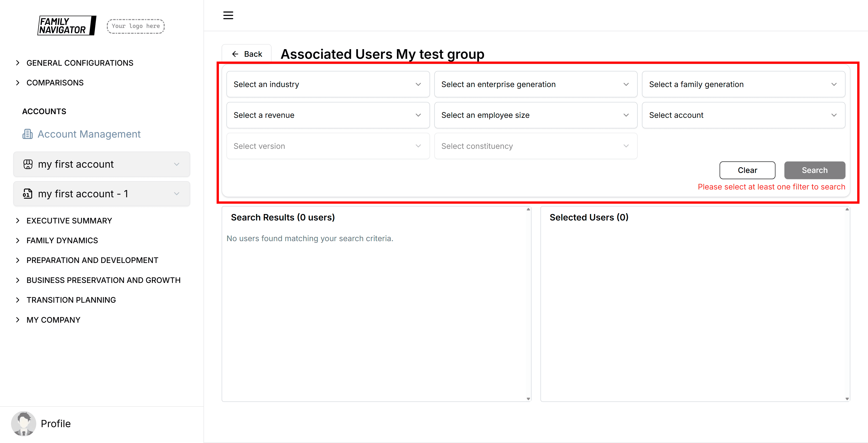This screenshot has width=868, height=443.
Task: Click the profile avatar image
Action: pyautogui.click(x=24, y=423)
